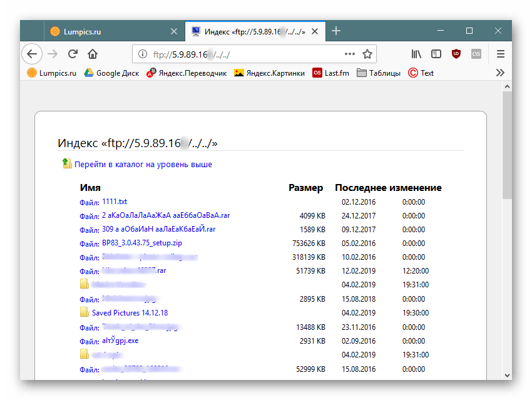The width and height of the screenshot is (532, 400).
Task: Open the Google Диск bookmark
Action: click(x=111, y=73)
